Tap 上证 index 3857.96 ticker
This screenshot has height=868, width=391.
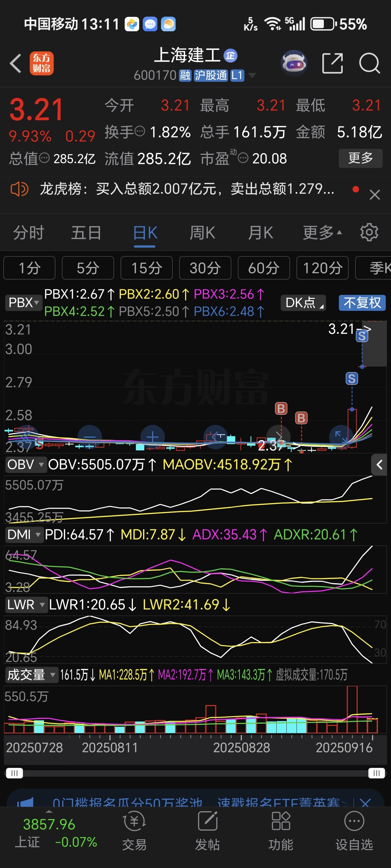[x=56, y=833]
